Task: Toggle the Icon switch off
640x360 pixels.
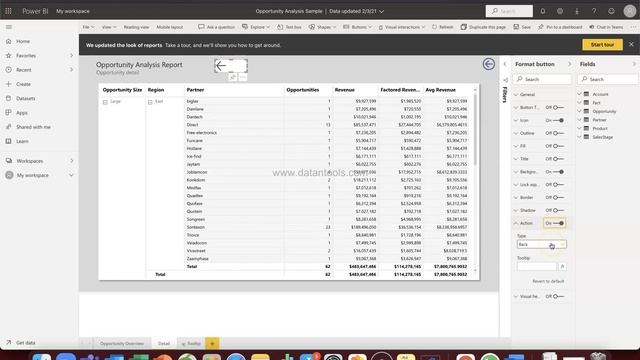Action: pyautogui.click(x=558, y=120)
